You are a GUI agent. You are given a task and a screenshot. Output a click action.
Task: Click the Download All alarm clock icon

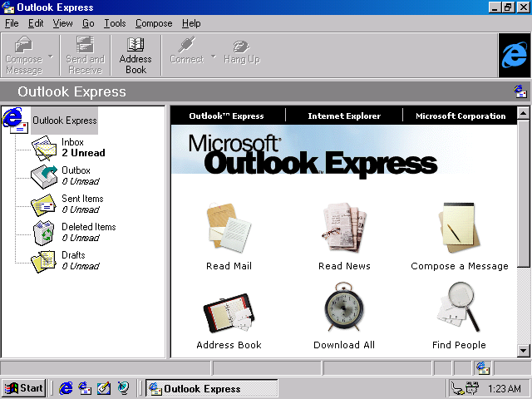344,307
